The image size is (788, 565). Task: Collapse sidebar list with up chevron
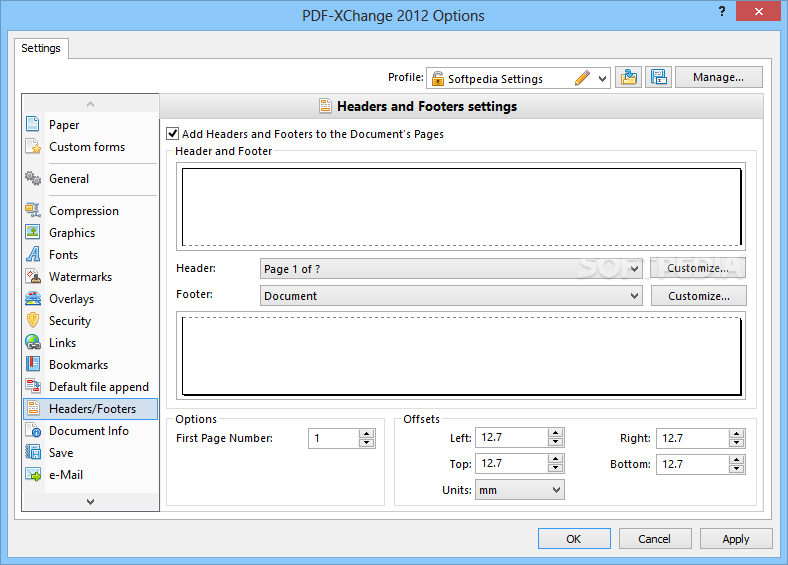[90, 104]
